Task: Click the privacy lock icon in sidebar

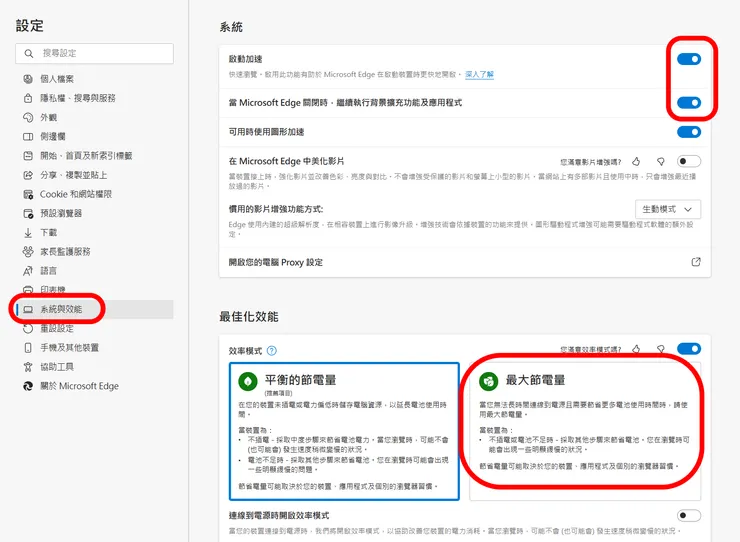Action: click(28, 98)
